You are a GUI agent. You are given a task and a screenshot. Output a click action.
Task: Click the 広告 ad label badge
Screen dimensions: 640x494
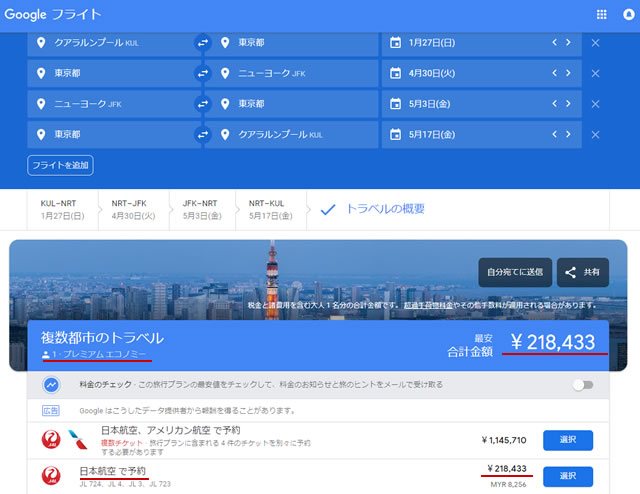pos(51,411)
